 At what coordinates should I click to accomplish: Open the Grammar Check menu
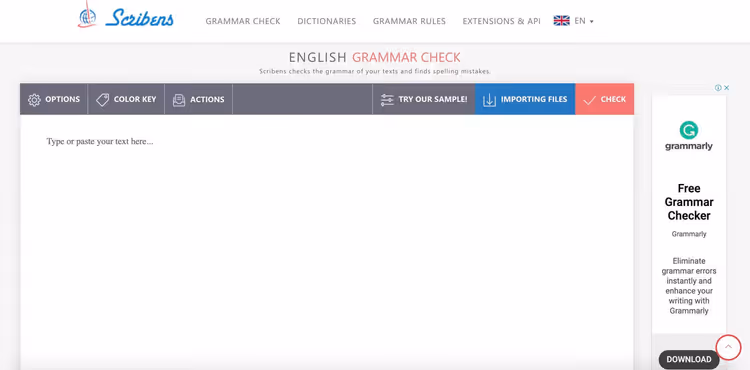click(243, 21)
